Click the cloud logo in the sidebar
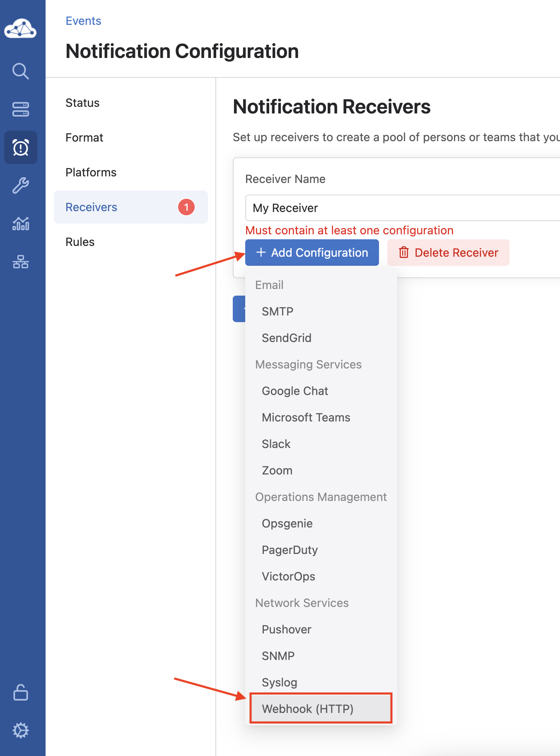The image size is (560, 756). tap(20, 29)
